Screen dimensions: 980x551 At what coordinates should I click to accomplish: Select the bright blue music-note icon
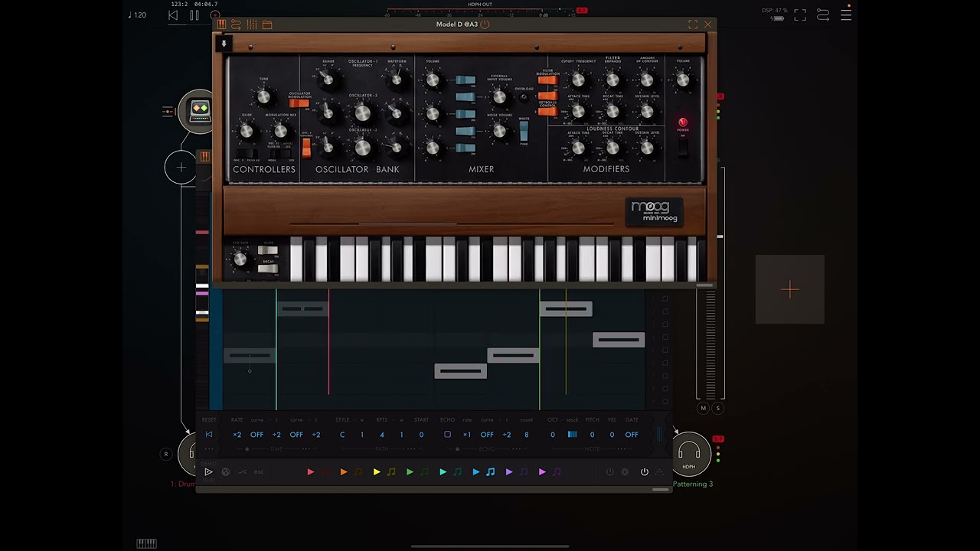click(491, 472)
